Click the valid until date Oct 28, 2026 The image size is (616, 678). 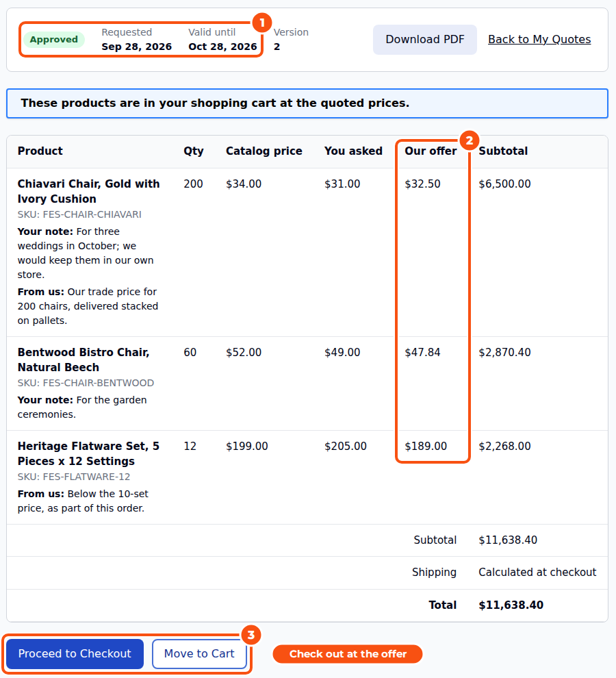[x=222, y=47]
